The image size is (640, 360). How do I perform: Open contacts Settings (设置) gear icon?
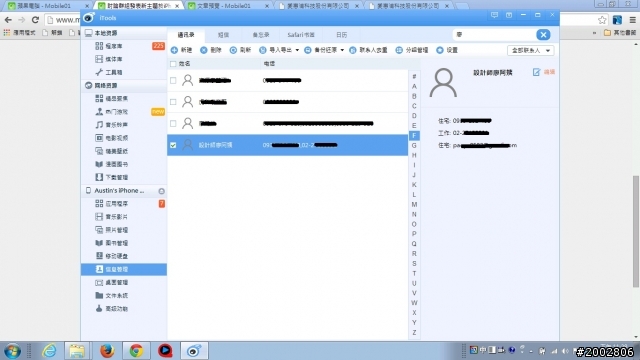pos(440,50)
